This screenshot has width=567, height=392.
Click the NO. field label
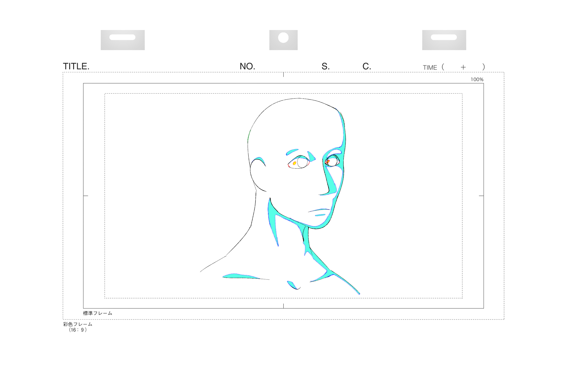[x=247, y=66]
